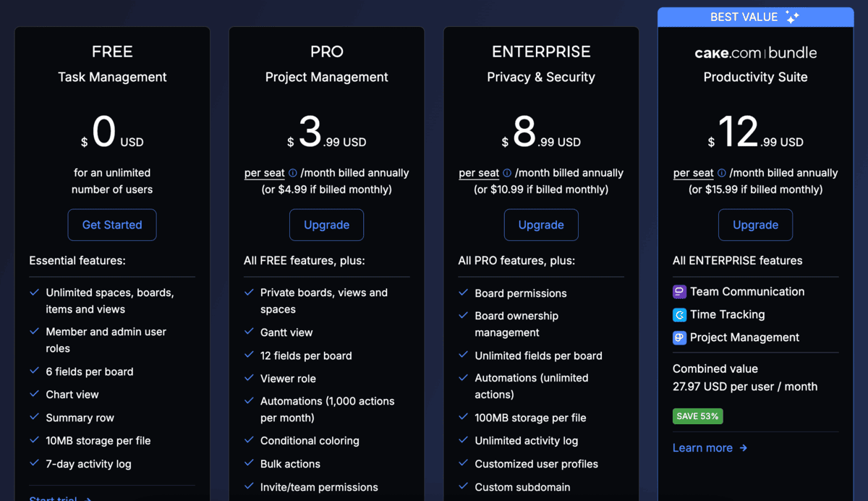This screenshot has height=501, width=868.
Task: Click the checkmark beside Gantt view
Action: (x=250, y=332)
